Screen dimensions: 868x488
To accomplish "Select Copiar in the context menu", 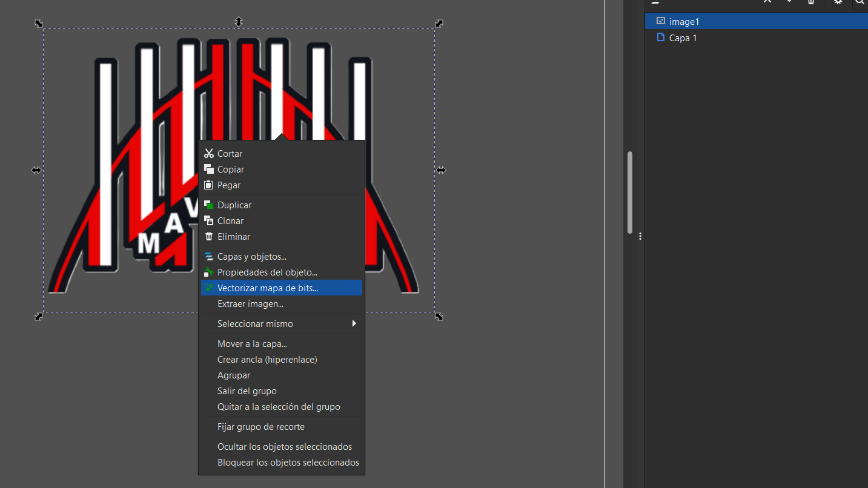I will click(282, 170).
